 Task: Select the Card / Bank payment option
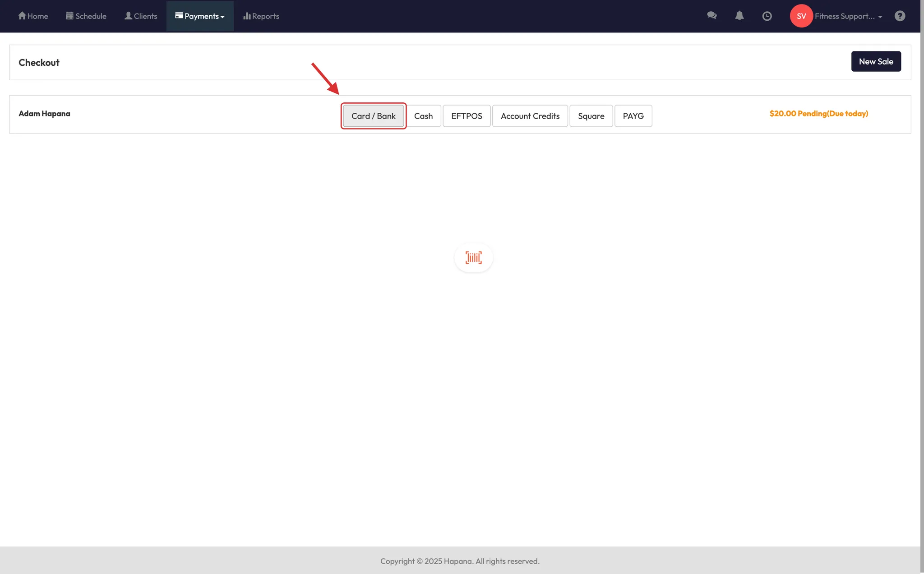(373, 116)
